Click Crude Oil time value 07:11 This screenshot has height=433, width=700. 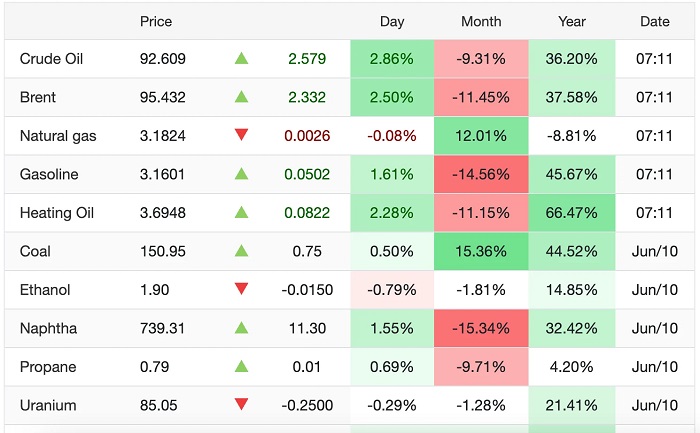[654, 59]
